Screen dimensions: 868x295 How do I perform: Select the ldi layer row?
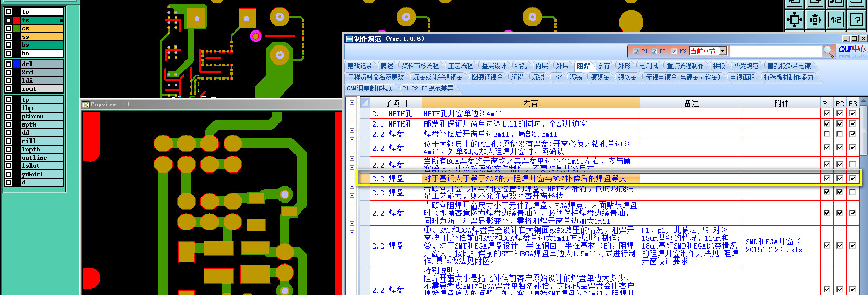click(x=42, y=81)
